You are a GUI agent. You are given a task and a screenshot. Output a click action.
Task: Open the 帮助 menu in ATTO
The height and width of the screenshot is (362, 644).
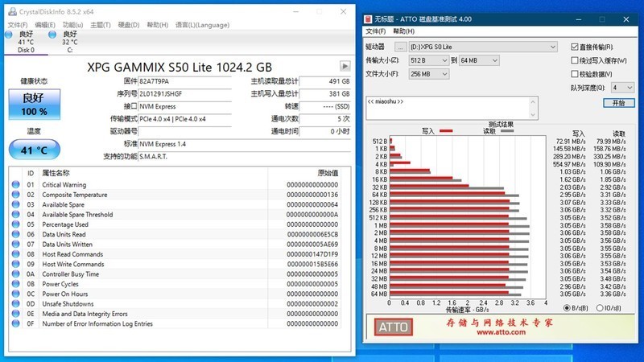point(404,31)
